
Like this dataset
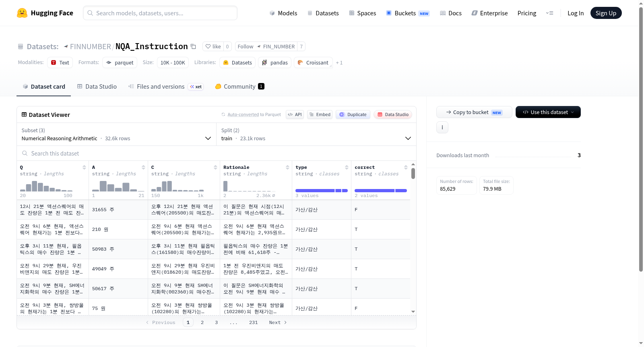pos(213,46)
